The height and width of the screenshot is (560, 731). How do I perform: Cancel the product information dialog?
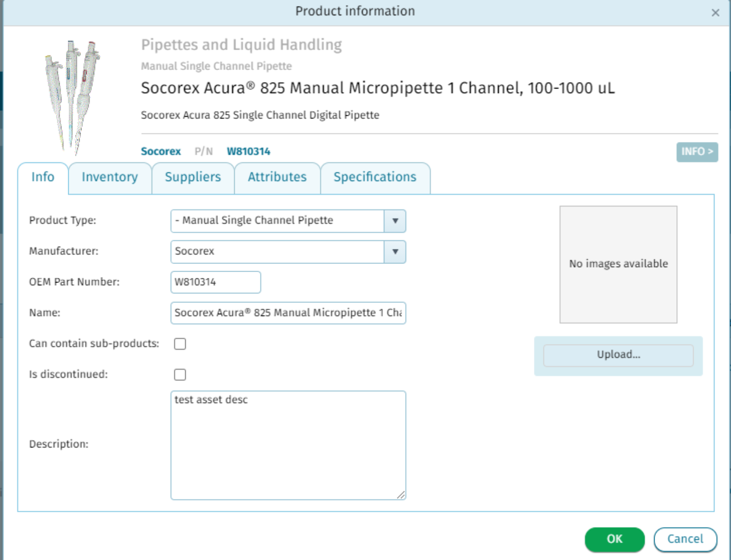[x=685, y=539]
